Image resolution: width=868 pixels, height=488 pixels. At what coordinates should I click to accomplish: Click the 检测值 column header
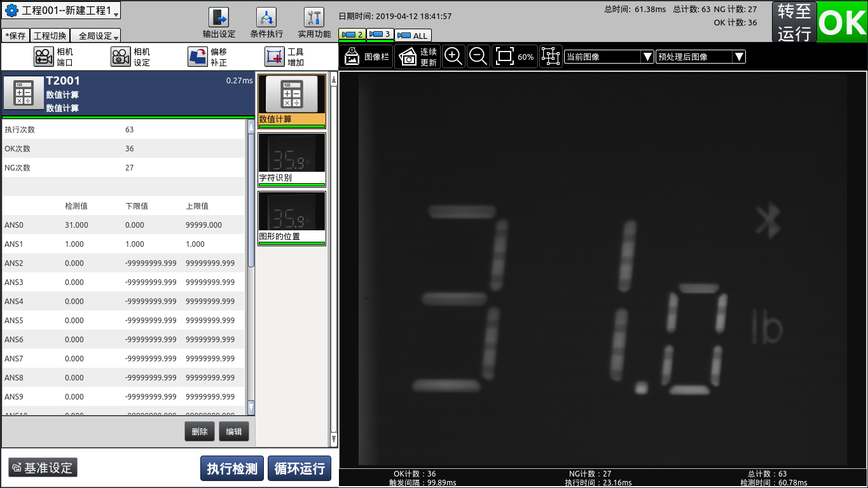coord(76,206)
